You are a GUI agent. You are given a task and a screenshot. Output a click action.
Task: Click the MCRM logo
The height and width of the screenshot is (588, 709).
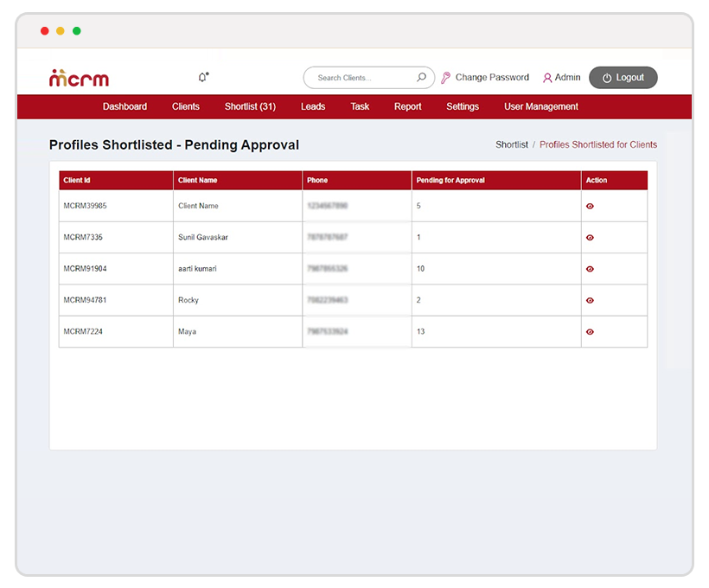[x=79, y=78]
